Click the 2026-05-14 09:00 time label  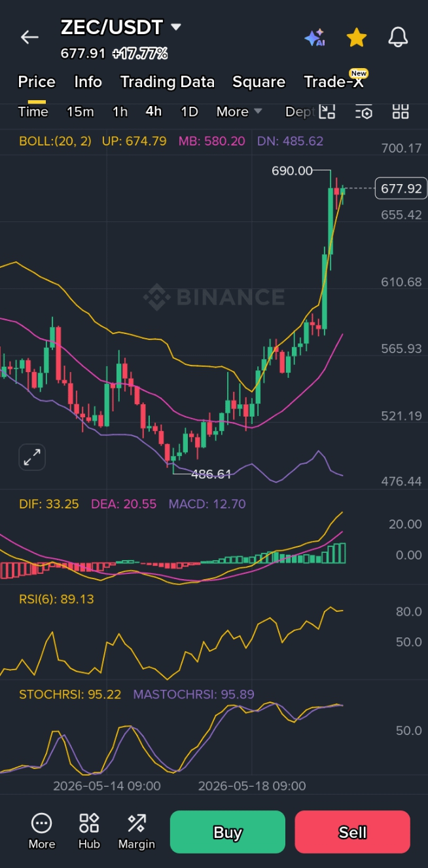[107, 785]
